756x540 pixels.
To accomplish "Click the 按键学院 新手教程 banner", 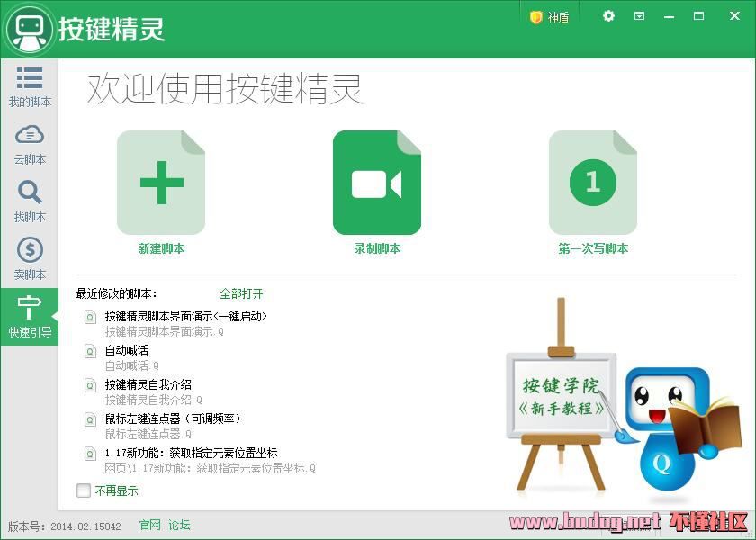I will (x=562, y=396).
